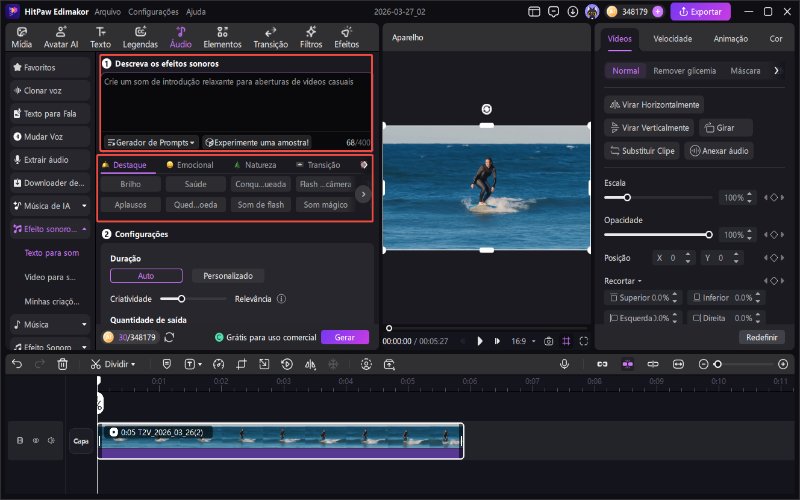Toggle Escala keyframe diamond
The image size is (800, 500).
(x=774, y=197)
